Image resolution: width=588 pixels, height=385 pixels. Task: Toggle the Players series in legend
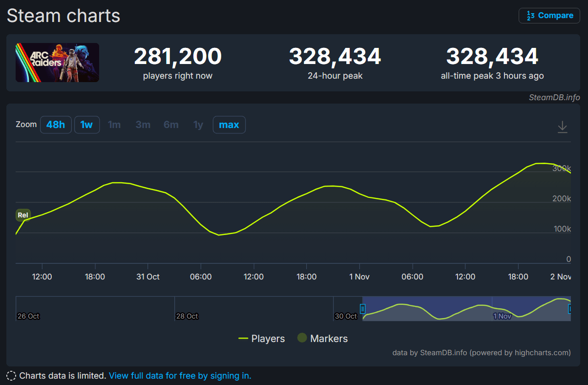pos(261,339)
